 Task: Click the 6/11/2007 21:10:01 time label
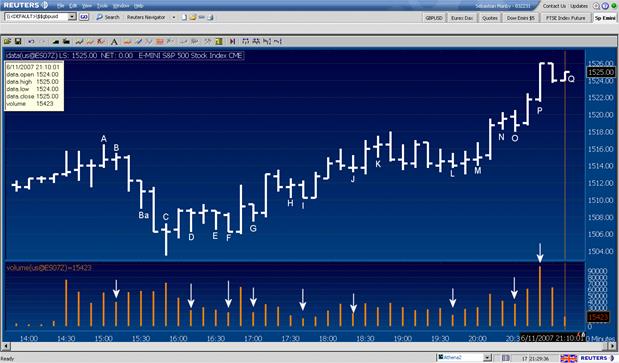tap(552, 338)
